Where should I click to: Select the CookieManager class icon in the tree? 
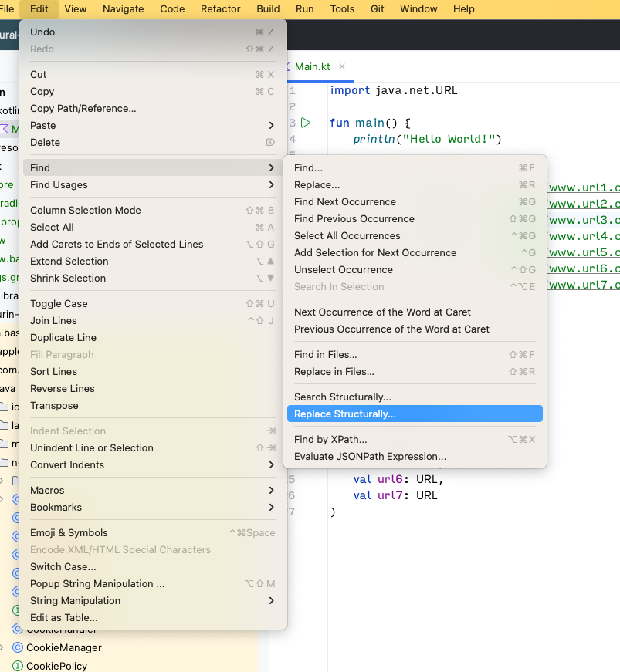(x=18, y=647)
